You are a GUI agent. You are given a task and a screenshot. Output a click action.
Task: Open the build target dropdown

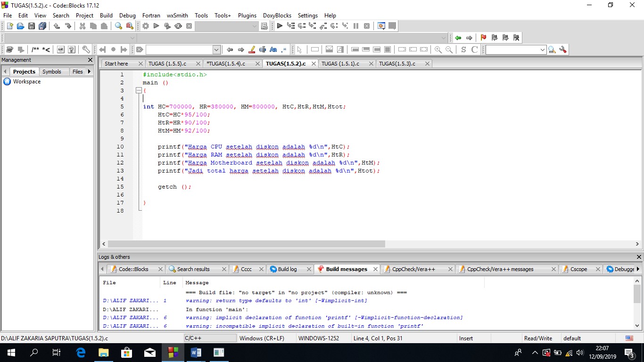[x=255, y=26]
